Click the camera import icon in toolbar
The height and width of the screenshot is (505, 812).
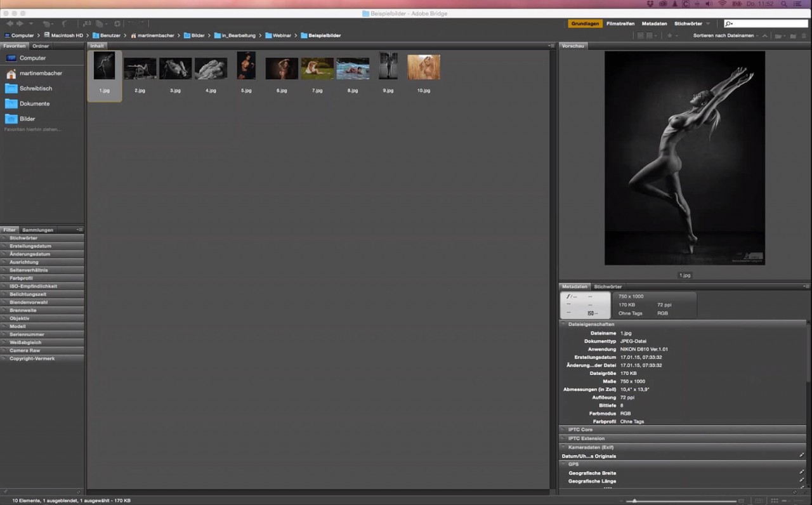[x=87, y=23]
